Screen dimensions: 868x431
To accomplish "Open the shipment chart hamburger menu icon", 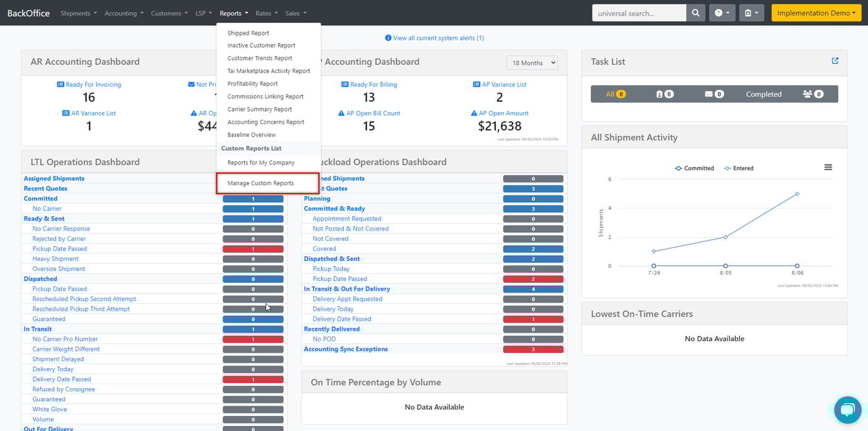I will click(828, 167).
